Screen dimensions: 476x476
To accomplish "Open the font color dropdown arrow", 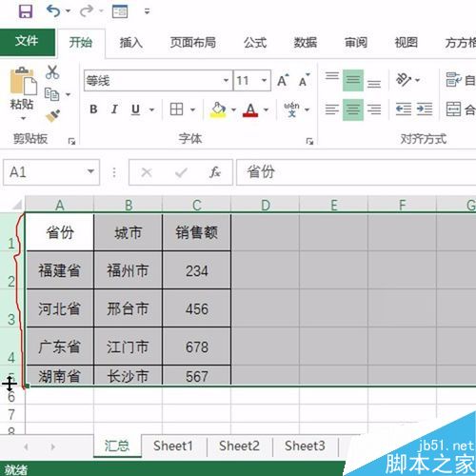I will point(266,109).
